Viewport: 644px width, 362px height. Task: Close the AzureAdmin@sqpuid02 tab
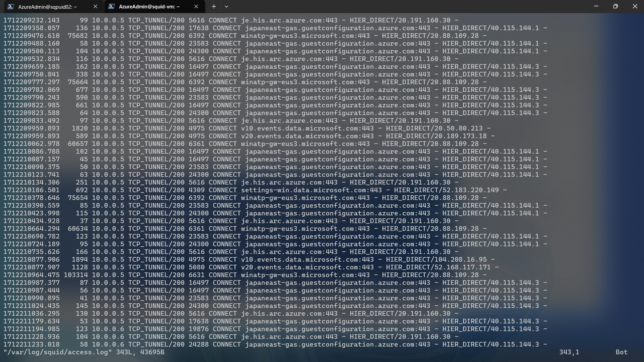coord(95,6)
